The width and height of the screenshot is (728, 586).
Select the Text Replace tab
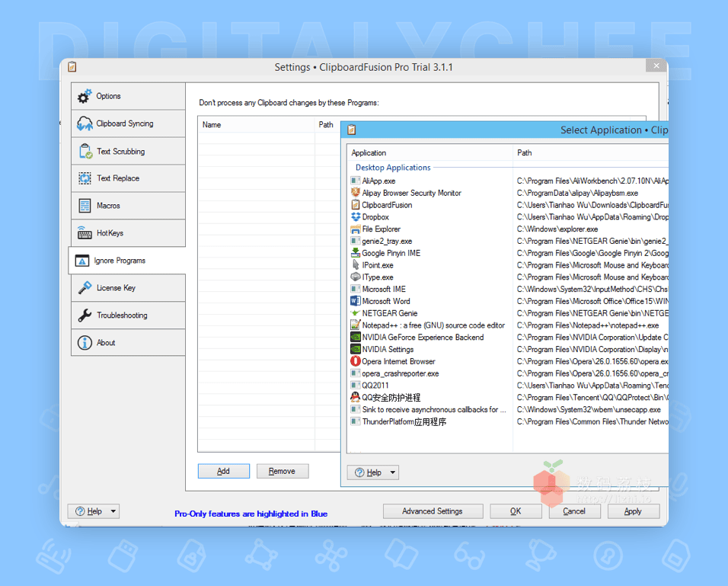tap(128, 178)
